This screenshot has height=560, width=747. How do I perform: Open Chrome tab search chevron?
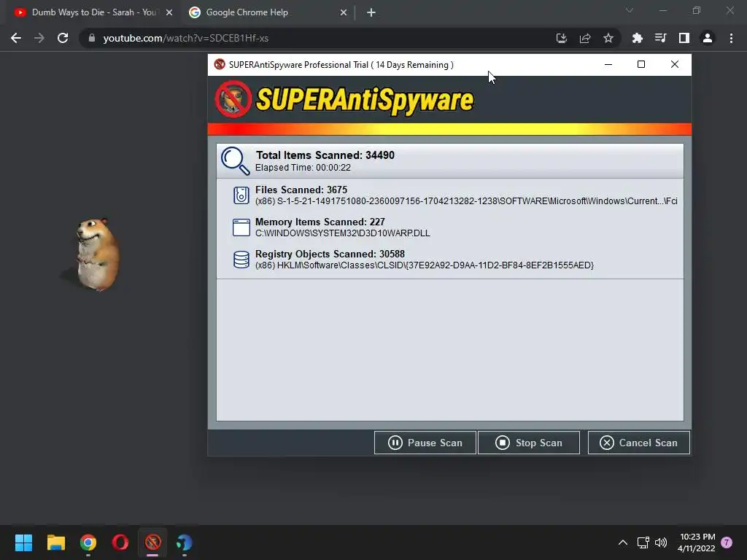coord(630,10)
